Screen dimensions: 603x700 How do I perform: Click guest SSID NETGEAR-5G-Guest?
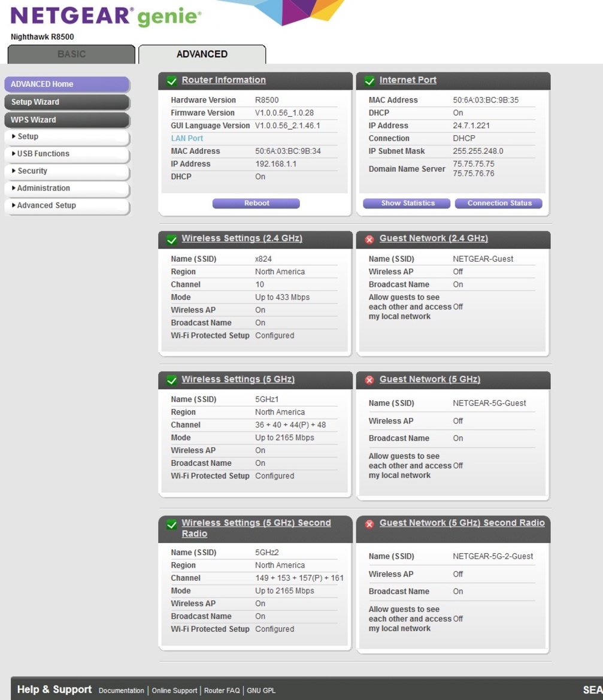(x=489, y=404)
